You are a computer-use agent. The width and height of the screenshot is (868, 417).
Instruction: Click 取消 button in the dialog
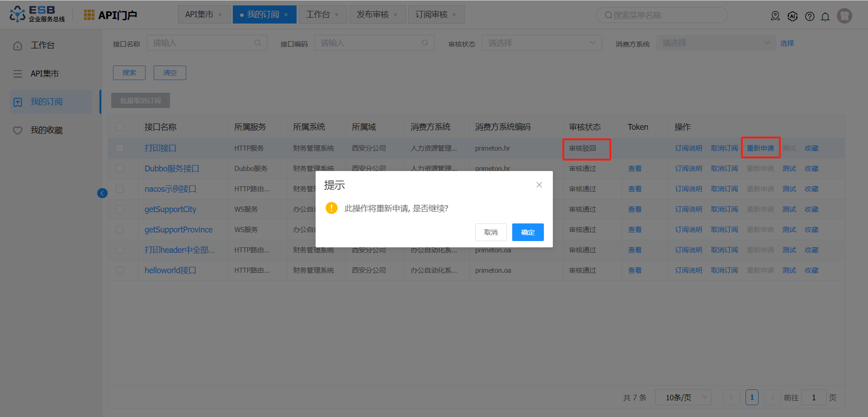point(491,232)
